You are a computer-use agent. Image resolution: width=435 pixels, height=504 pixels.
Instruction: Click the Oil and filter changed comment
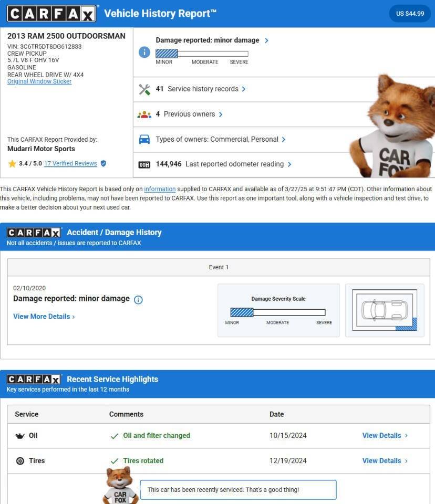pyautogui.click(x=157, y=436)
